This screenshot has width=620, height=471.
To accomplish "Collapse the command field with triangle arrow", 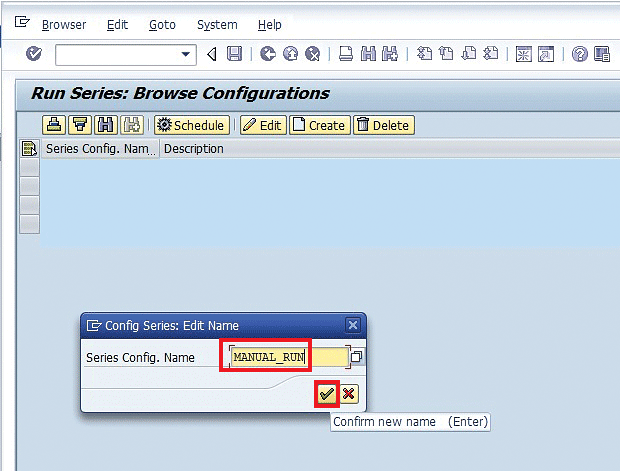I will [x=211, y=54].
